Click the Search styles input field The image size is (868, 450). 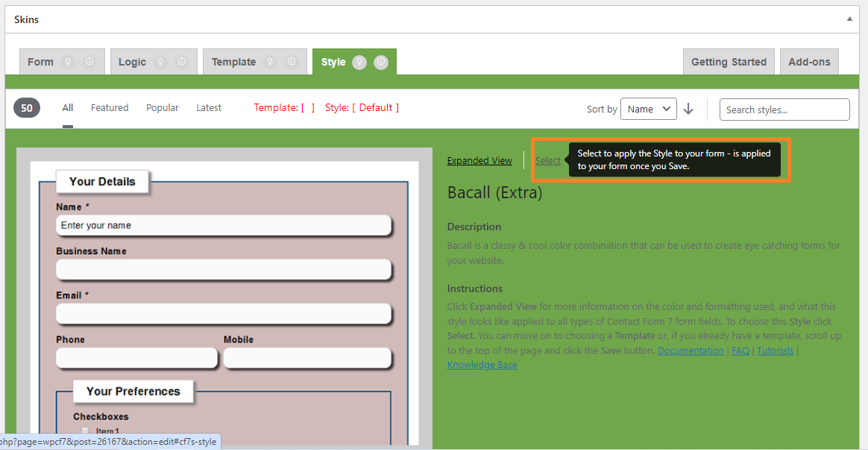784,110
